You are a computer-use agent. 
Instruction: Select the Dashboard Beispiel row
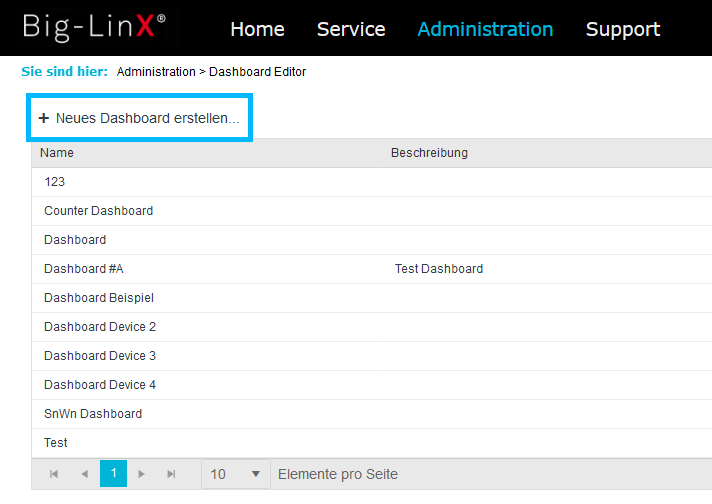(x=372, y=298)
